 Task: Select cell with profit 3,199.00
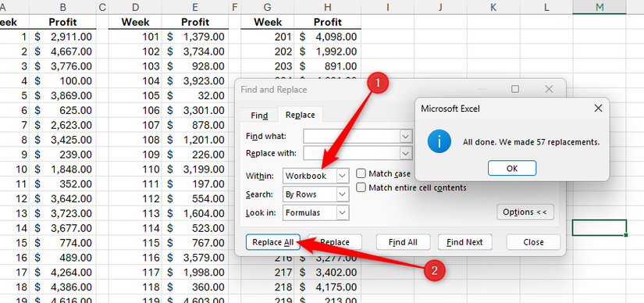click(x=195, y=169)
